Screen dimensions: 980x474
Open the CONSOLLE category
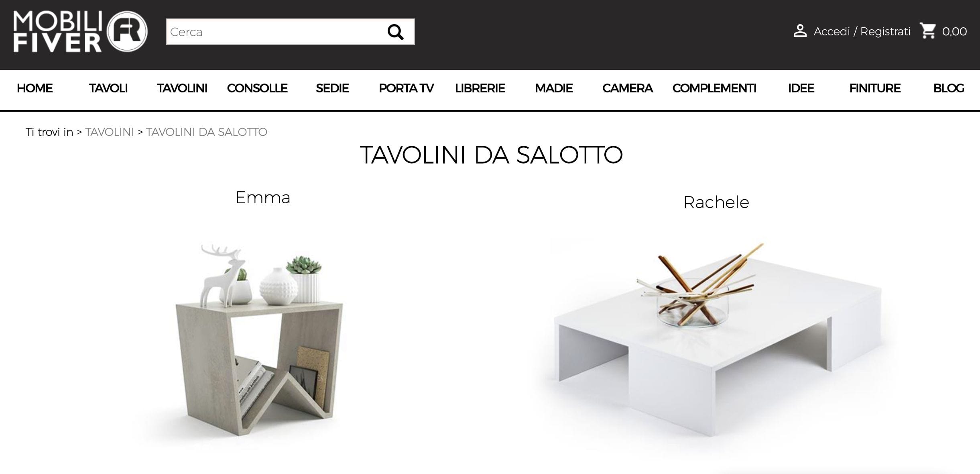(257, 88)
